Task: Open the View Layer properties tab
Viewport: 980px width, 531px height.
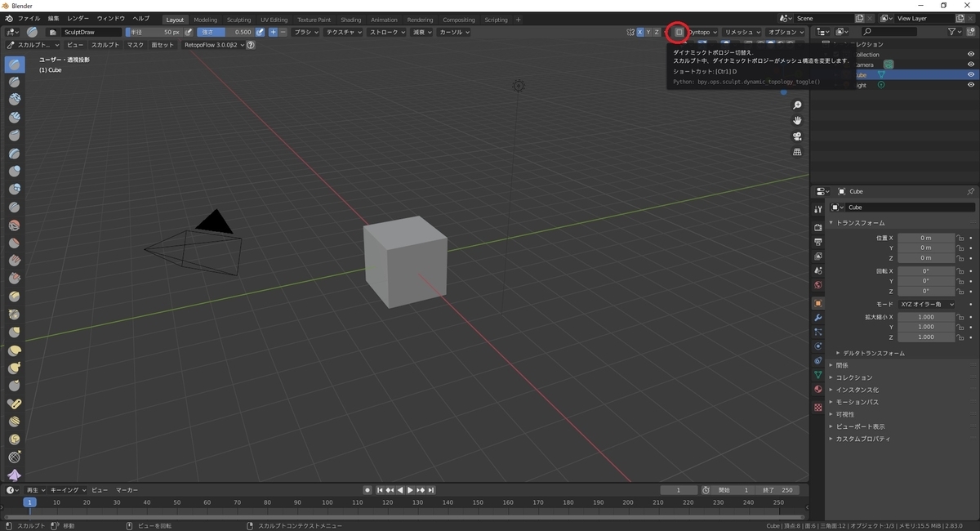Action: 817,257
